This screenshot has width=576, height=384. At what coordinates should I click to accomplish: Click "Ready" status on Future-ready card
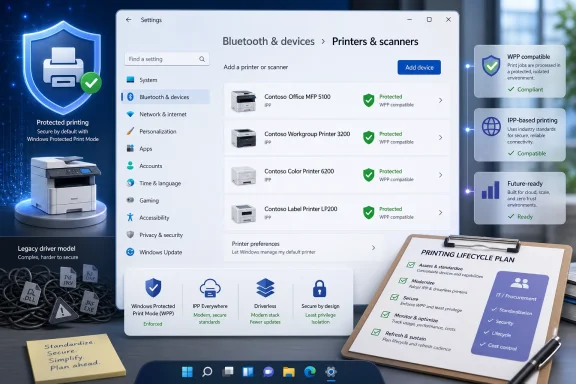click(x=525, y=216)
